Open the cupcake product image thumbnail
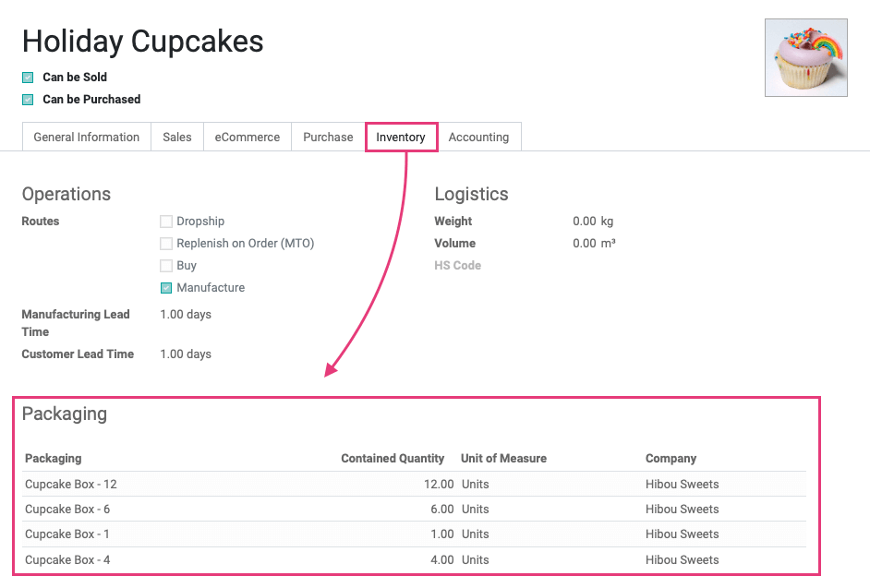This screenshot has height=588, width=870. [x=805, y=57]
